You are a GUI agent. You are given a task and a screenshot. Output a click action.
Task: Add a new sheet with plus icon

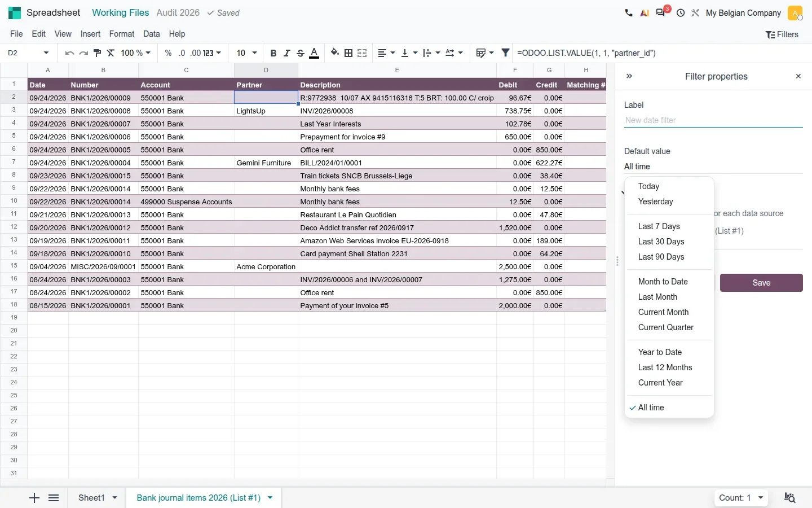(34, 498)
